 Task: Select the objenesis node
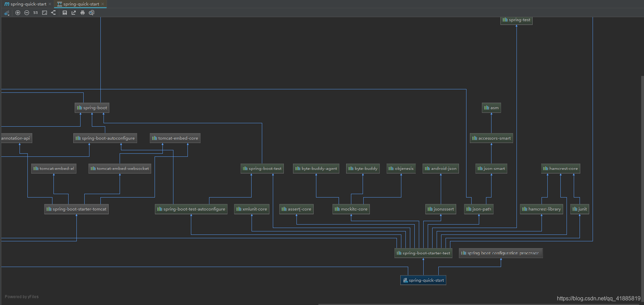[401, 168]
